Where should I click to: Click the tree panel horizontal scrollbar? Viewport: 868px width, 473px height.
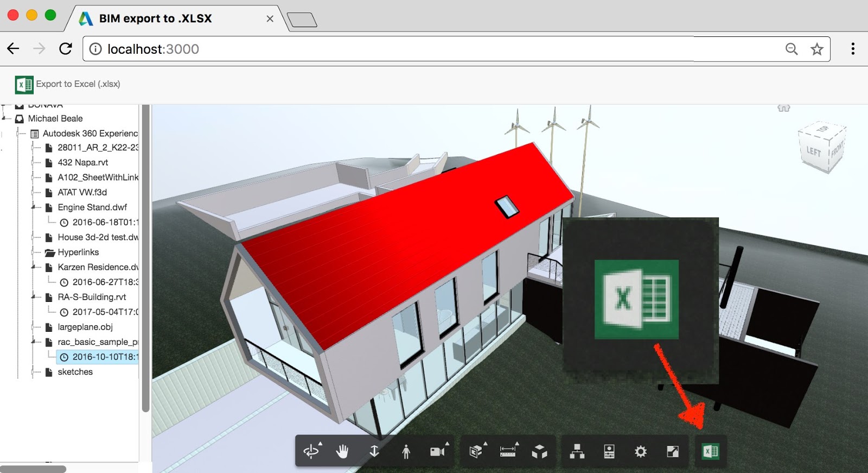point(34,469)
